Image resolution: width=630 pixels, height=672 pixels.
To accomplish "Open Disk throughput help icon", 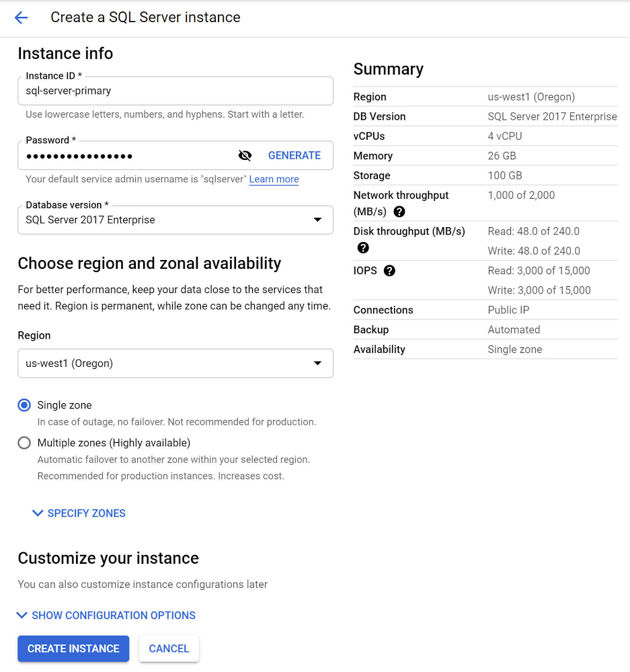I will tap(363, 248).
